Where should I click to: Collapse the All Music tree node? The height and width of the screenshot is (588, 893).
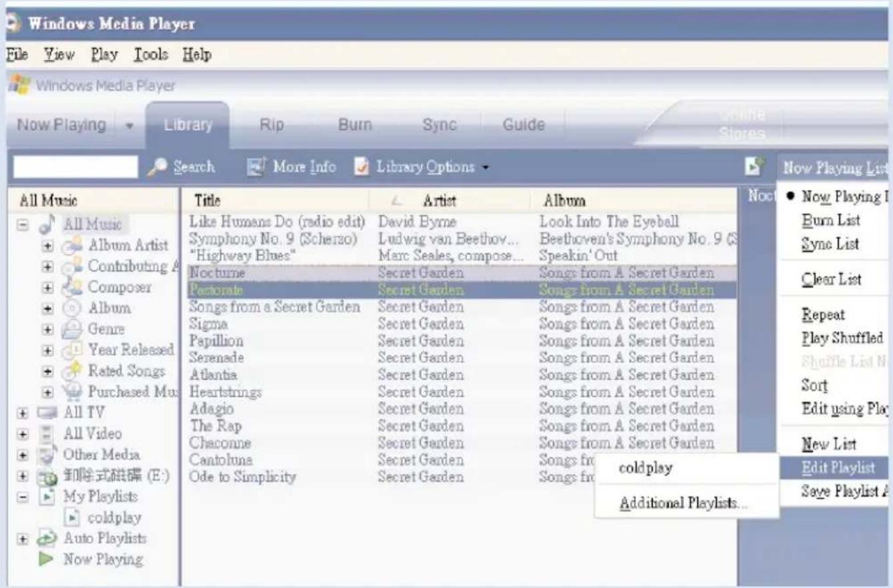(x=24, y=225)
